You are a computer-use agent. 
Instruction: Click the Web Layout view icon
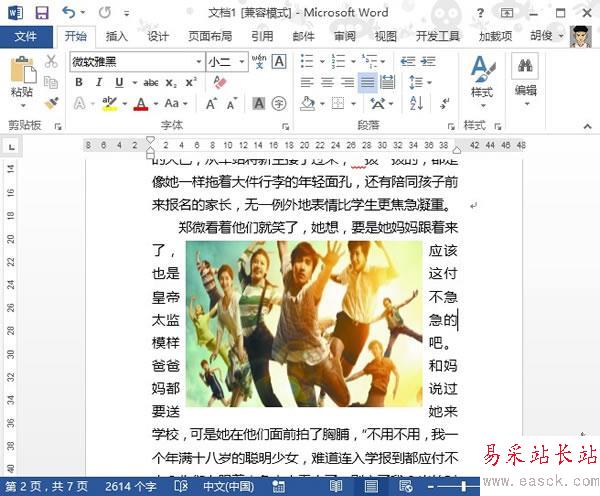406,486
